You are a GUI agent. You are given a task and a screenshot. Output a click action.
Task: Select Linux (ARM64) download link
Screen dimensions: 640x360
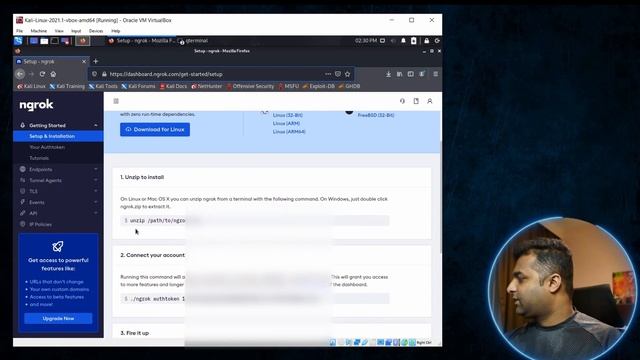[x=289, y=132]
